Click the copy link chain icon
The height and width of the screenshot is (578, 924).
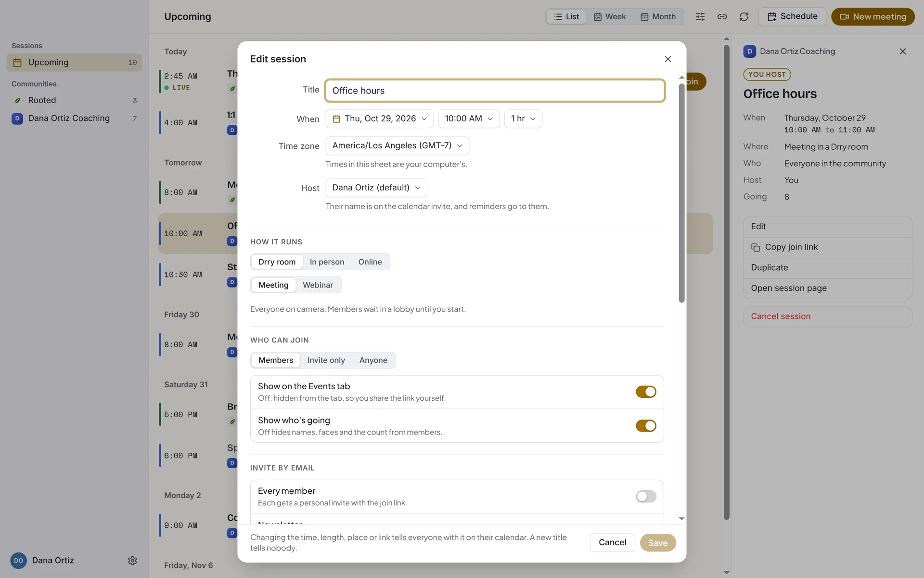[722, 17]
